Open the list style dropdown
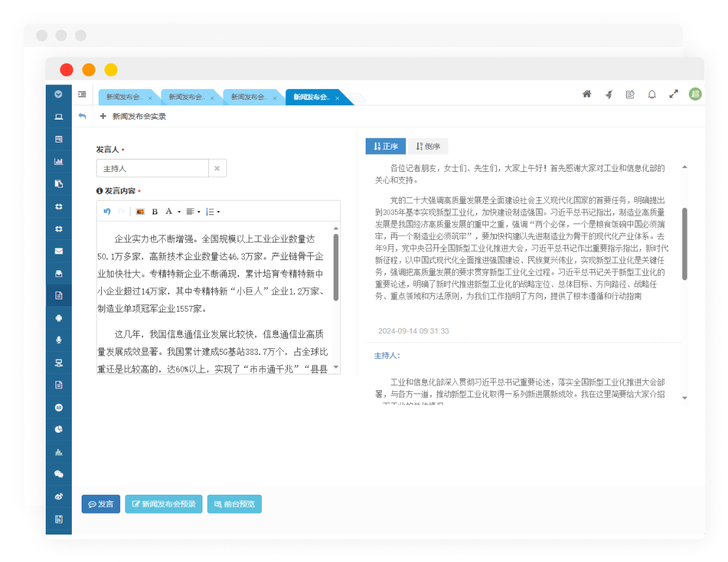This screenshot has height=562, width=728. [x=213, y=212]
